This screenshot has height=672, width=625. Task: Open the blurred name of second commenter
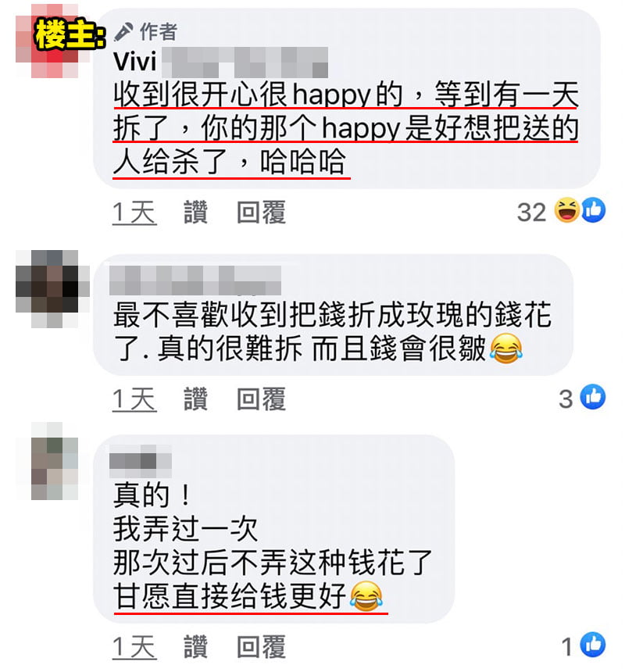pos(195,280)
